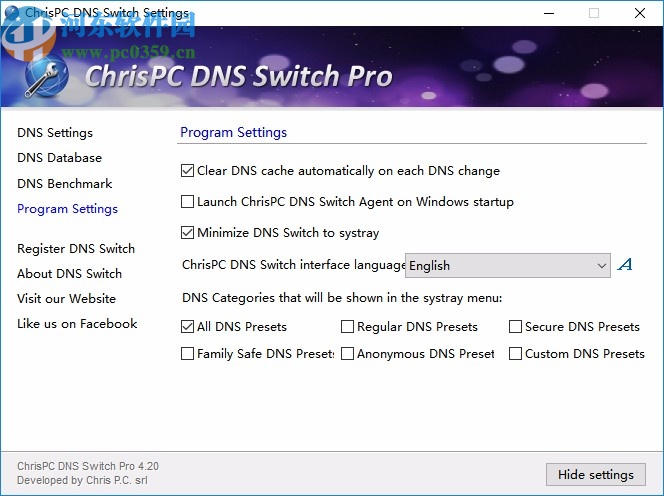Enable Family Safe DNS Presets checkbox
This screenshot has height=496, width=664.
(x=187, y=354)
